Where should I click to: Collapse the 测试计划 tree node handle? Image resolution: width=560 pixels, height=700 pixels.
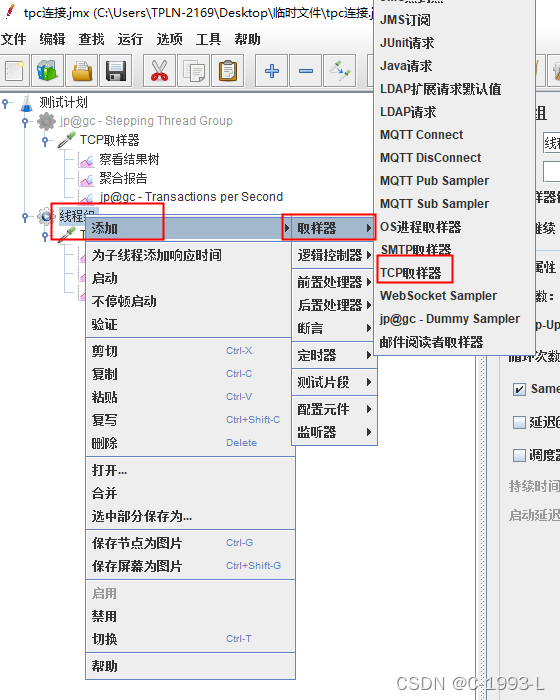[5, 104]
